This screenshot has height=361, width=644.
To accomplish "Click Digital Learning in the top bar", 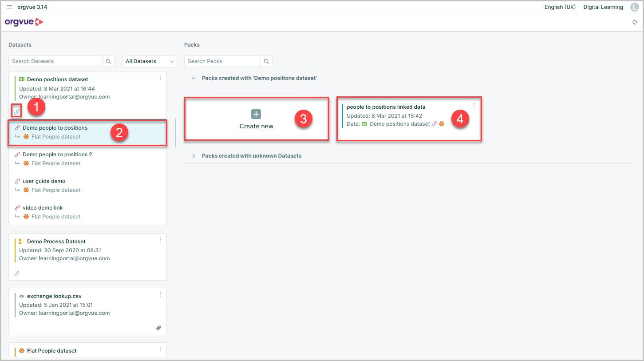I will tap(603, 7).
